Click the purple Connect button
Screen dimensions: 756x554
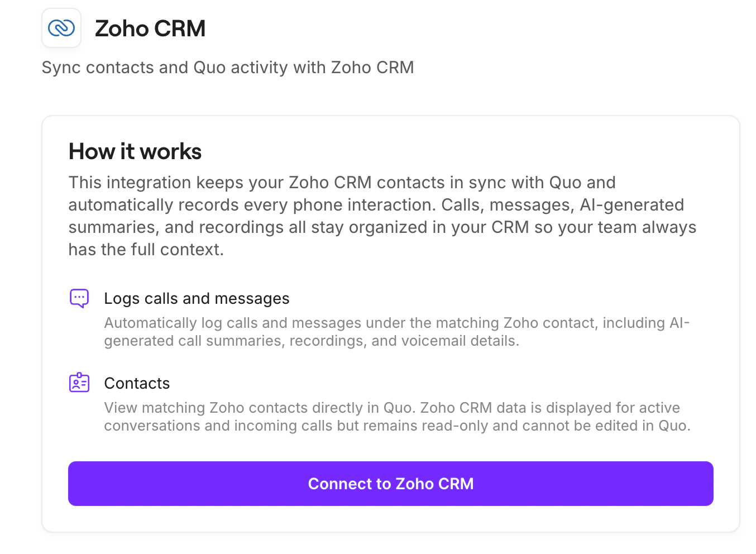pyautogui.click(x=391, y=484)
